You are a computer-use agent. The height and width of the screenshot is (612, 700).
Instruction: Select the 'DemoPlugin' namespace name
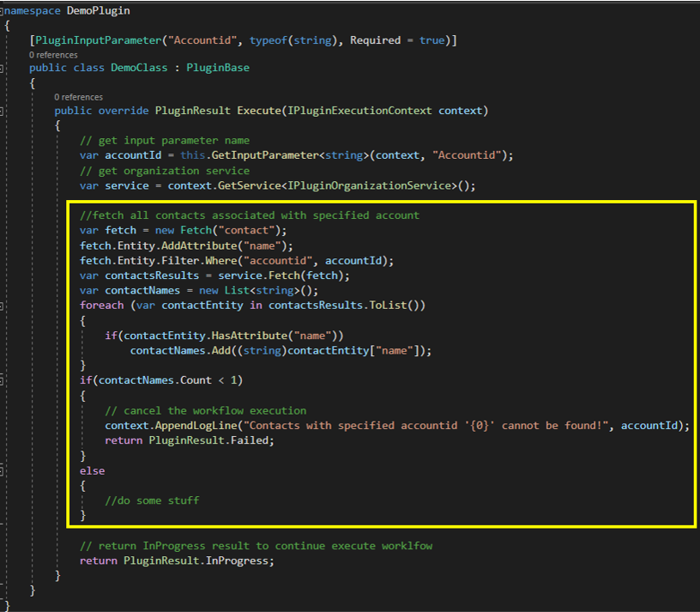click(x=98, y=10)
